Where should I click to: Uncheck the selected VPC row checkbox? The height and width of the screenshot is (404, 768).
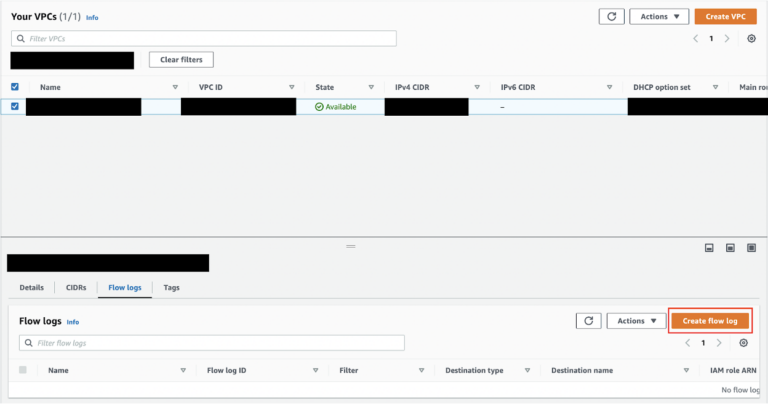14,107
